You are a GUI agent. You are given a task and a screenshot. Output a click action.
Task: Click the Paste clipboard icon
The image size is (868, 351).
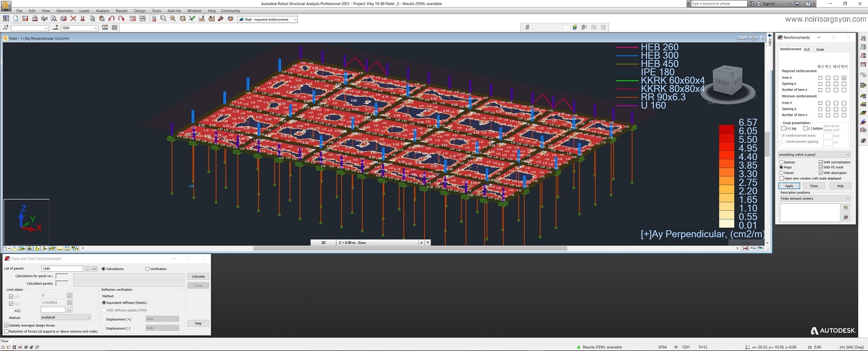click(x=102, y=19)
